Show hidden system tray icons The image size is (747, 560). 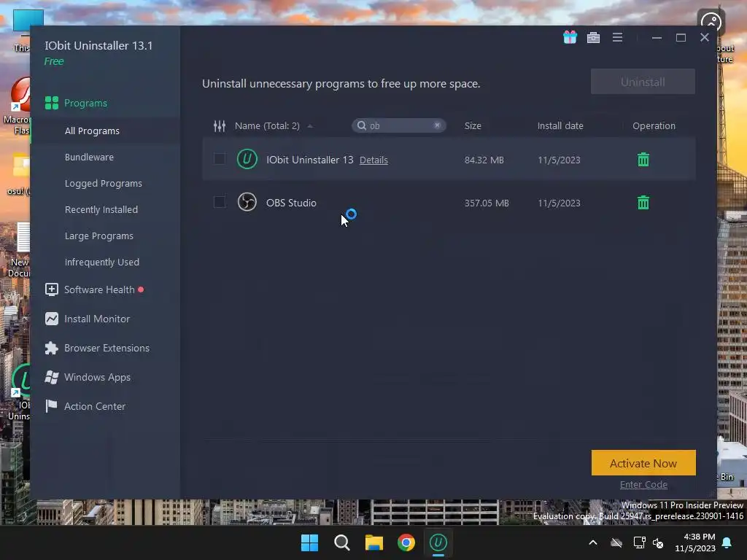[593, 542]
